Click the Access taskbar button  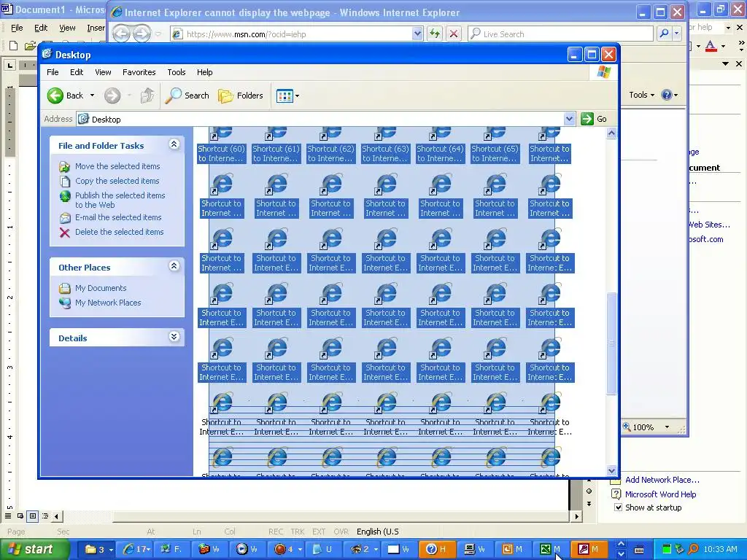(x=589, y=549)
